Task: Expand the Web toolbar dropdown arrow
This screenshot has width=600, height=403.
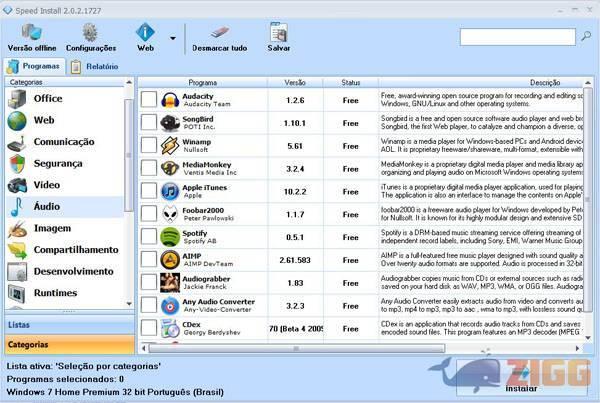Action: tap(172, 40)
